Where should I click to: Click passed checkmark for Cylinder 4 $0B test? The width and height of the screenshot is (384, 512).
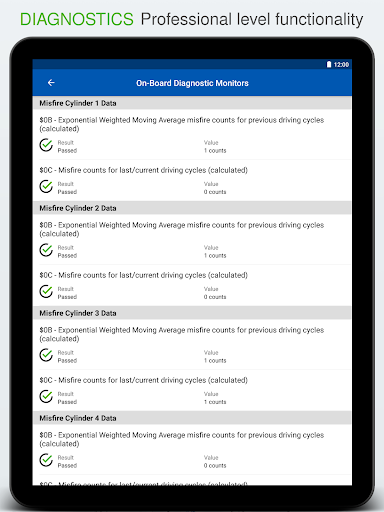(46, 460)
